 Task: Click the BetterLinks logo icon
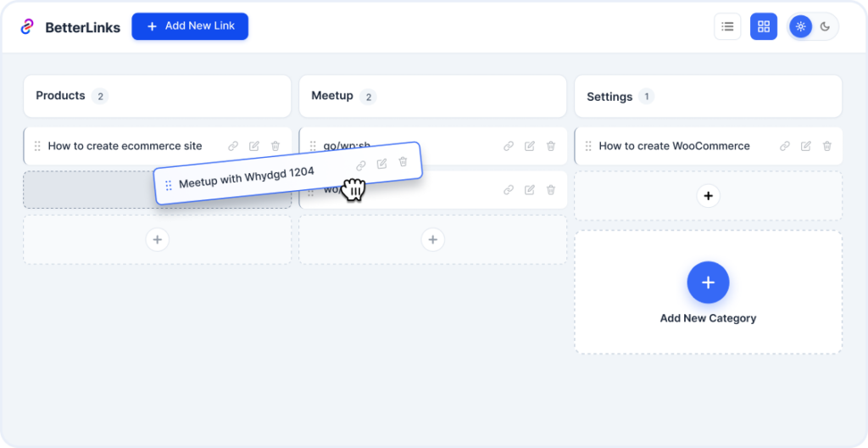[x=27, y=26]
